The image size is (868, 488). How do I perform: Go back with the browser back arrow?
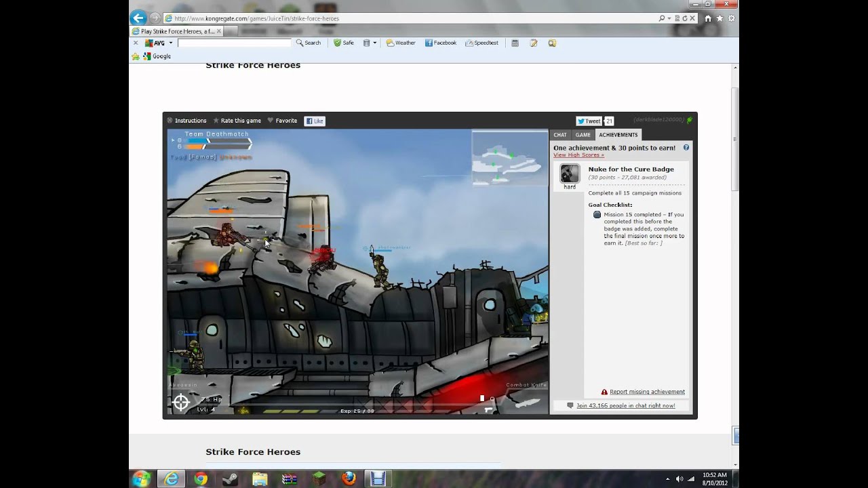138,18
